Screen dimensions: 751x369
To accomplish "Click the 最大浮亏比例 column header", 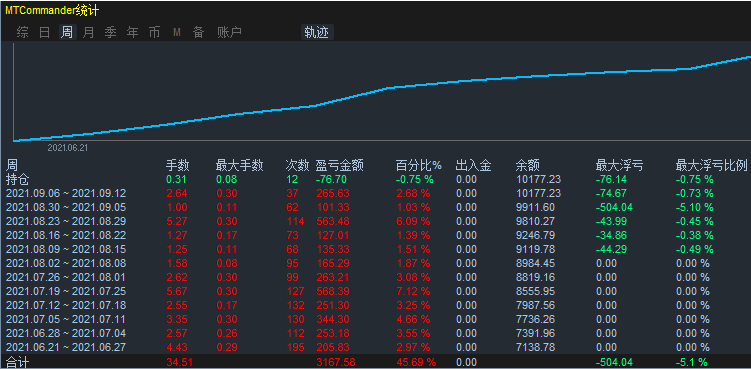I will coord(711,166).
